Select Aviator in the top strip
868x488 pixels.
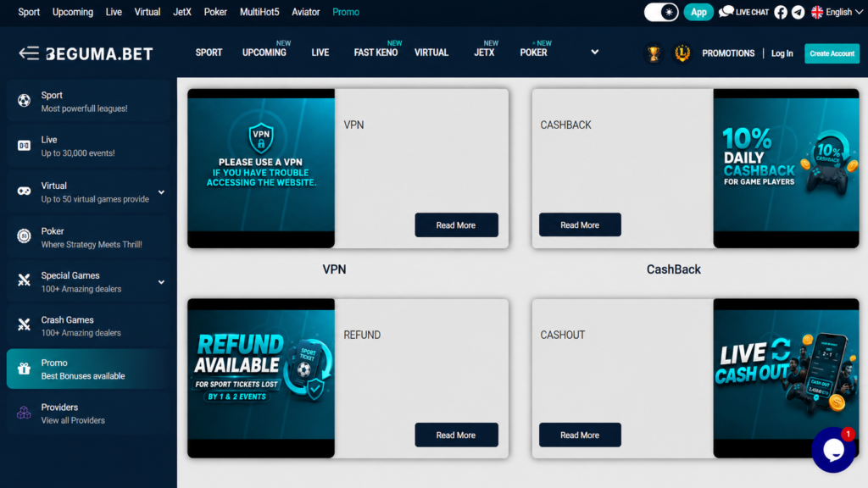[305, 12]
